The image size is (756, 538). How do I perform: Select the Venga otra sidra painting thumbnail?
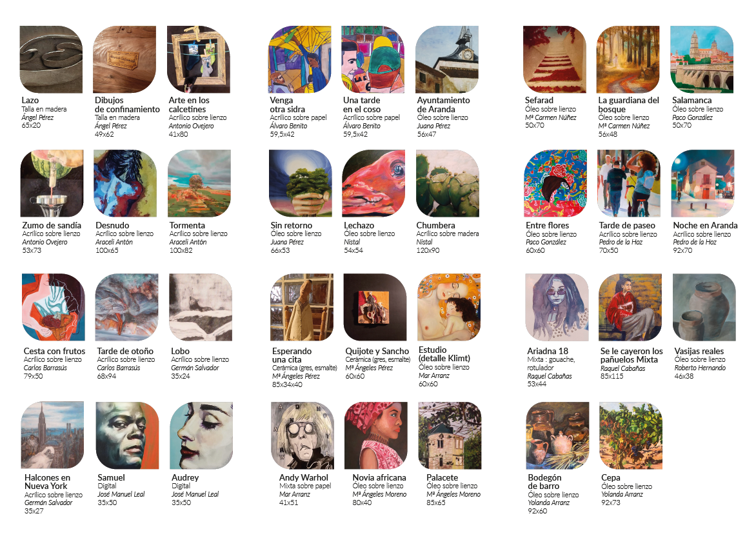(x=300, y=59)
